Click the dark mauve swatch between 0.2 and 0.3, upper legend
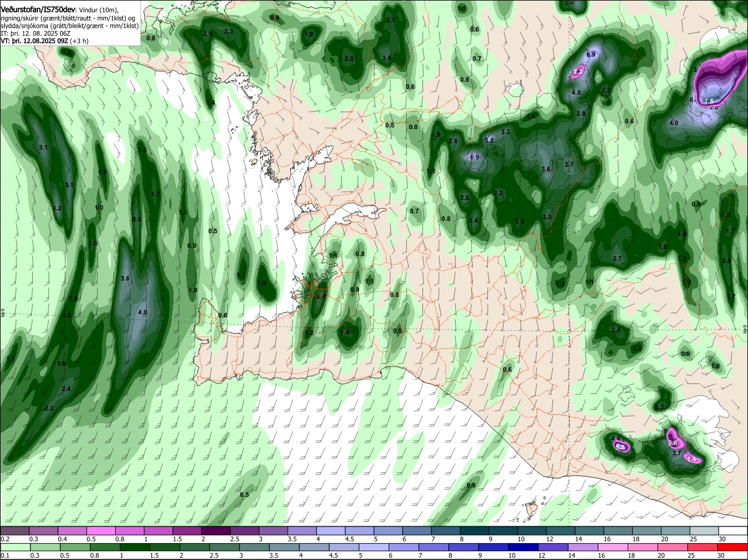Screen dimensions: 748x560 15,530
